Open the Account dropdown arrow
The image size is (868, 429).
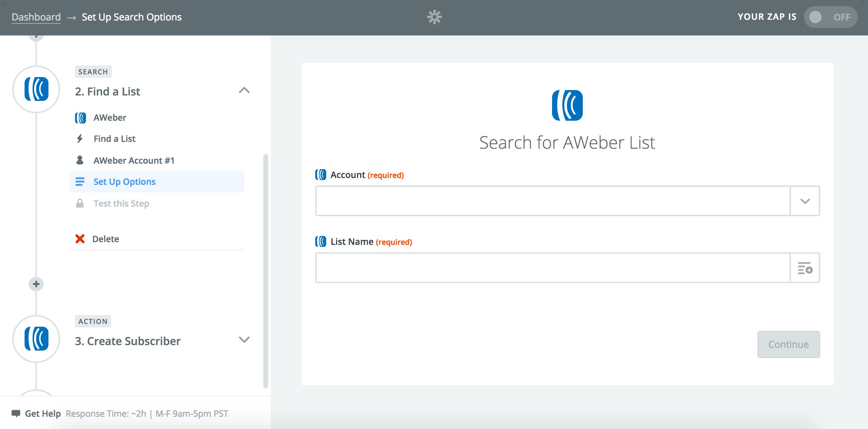click(x=805, y=201)
